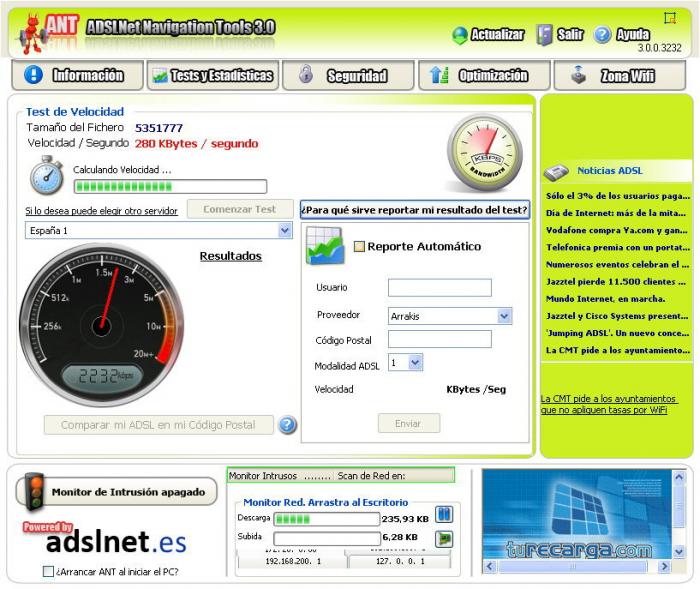Click banner horizontal scrollbar right arrow
The height and width of the screenshot is (589, 700).
665,567
